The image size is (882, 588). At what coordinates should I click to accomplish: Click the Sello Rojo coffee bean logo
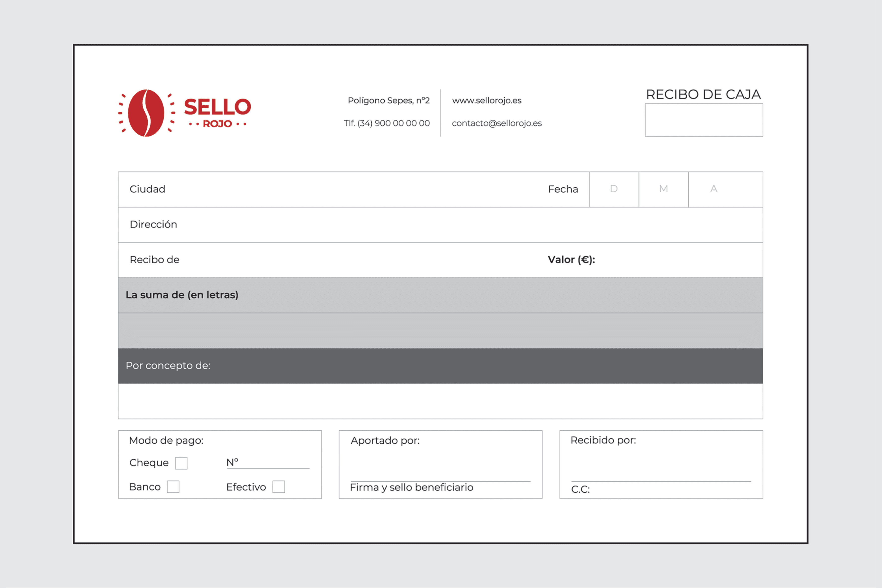[146, 113]
